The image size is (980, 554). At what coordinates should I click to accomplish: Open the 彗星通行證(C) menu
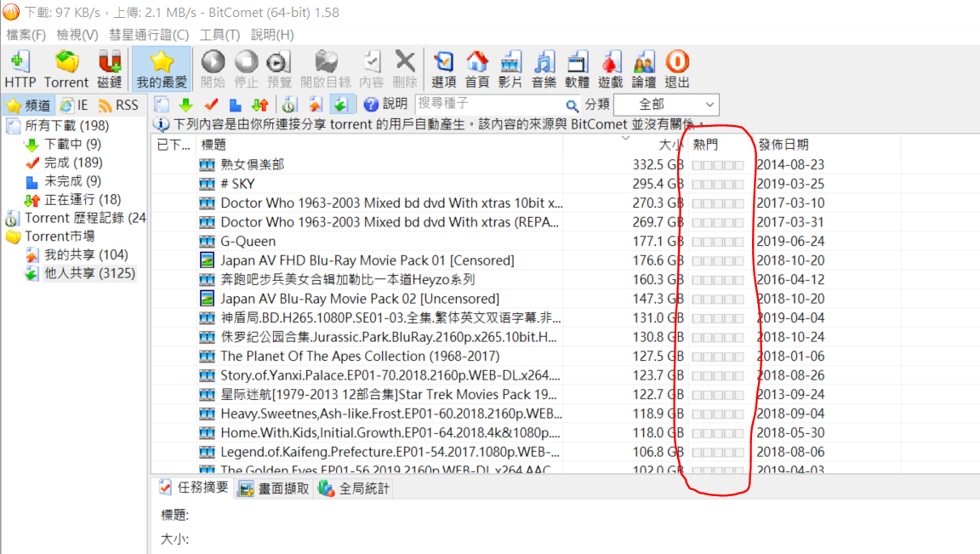pyautogui.click(x=149, y=34)
